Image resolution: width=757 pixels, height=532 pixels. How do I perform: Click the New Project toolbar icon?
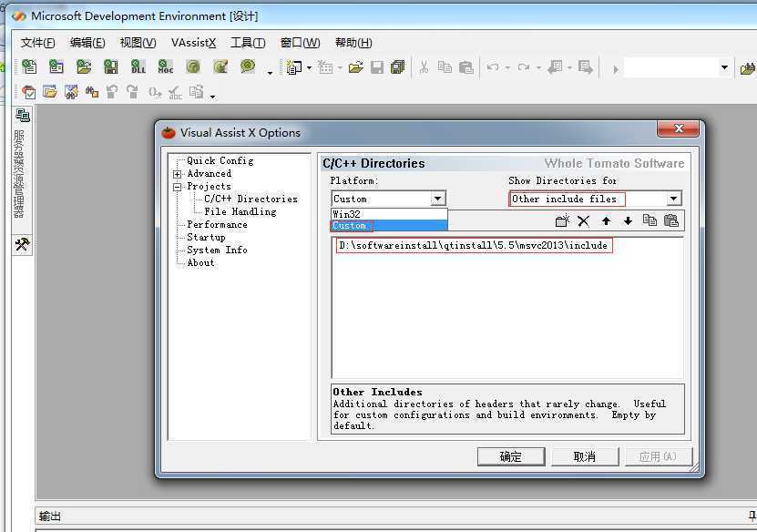tap(294, 67)
